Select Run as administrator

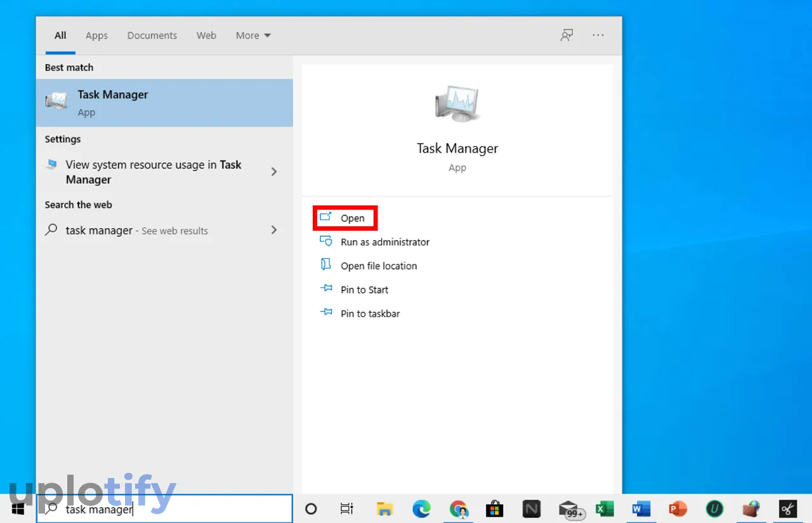[x=385, y=242]
